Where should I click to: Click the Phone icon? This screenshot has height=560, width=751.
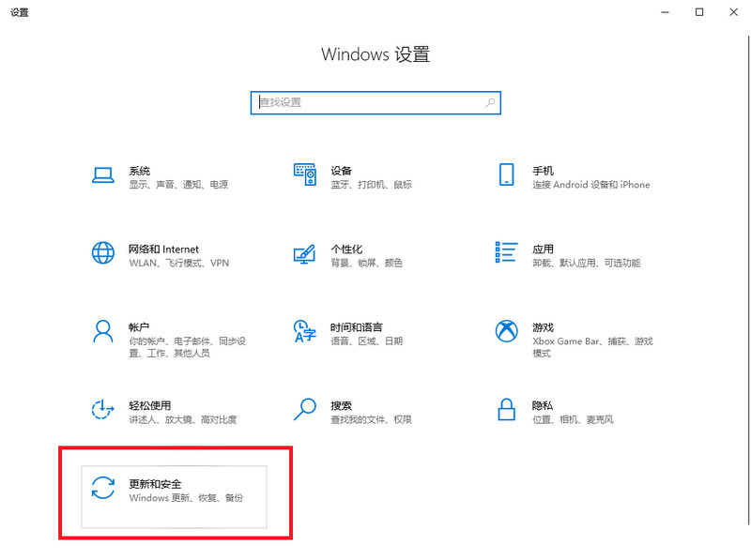tap(506, 174)
